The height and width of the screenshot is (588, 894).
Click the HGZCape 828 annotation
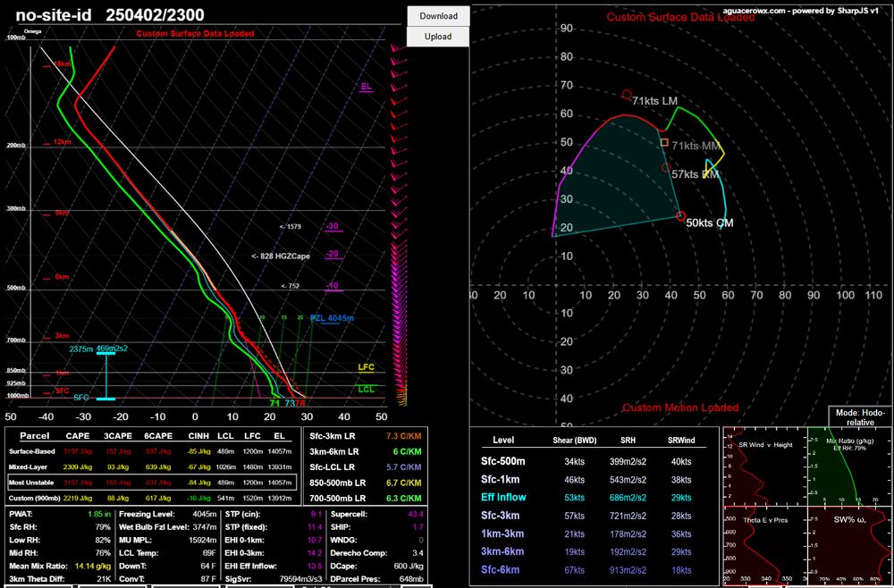(281, 256)
